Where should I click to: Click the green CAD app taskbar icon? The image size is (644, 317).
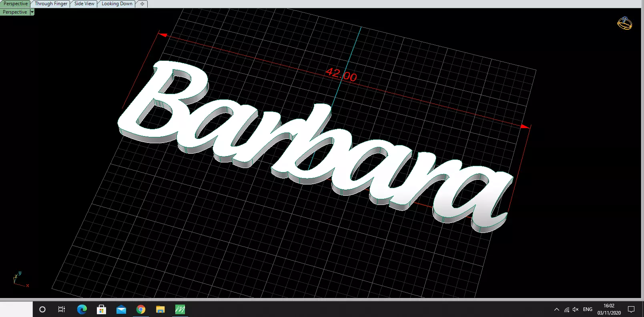click(x=180, y=309)
